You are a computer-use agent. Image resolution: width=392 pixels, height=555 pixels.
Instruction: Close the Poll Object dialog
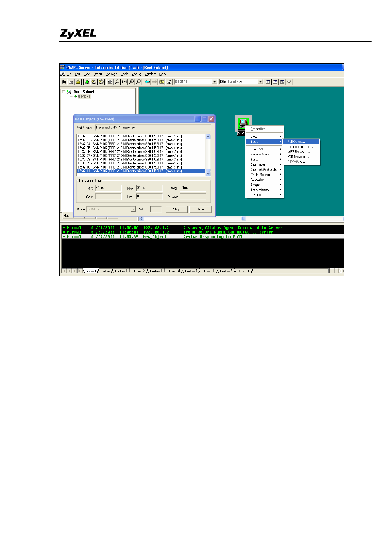(211, 119)
